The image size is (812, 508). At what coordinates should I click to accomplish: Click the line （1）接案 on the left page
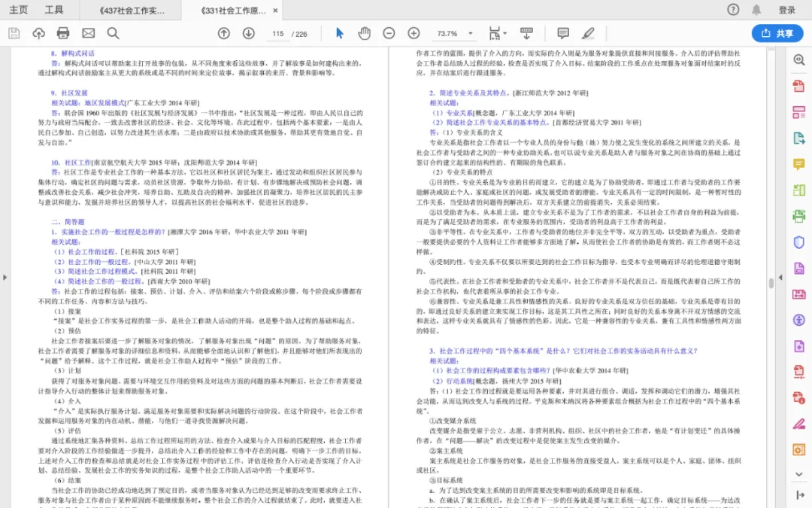[x=68, y=312]
